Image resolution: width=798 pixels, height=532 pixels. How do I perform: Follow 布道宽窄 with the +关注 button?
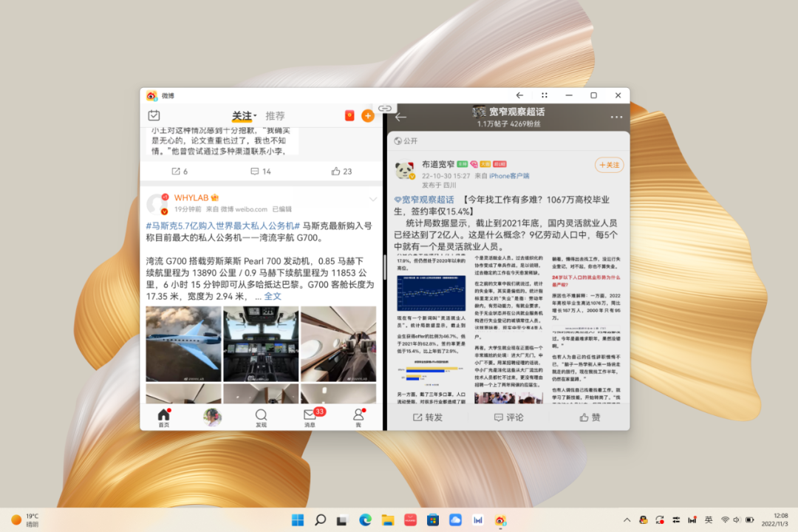609,165
